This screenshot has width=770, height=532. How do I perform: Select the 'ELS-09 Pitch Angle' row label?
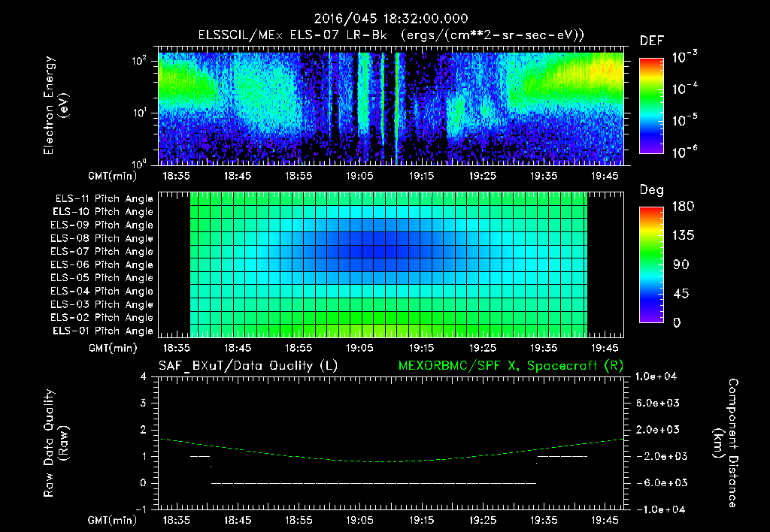102,225
